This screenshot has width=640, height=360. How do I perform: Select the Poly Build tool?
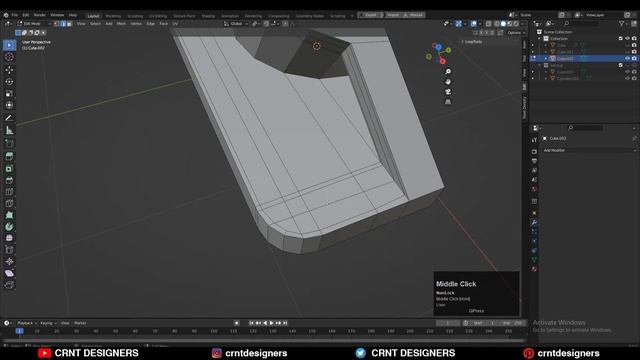pos(9,215)
